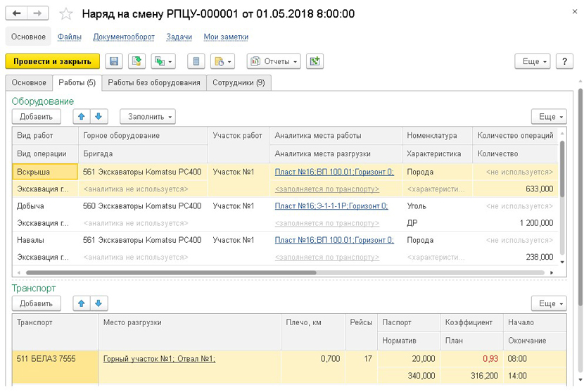Click the document list toolbar icon

tap(196, 61)
